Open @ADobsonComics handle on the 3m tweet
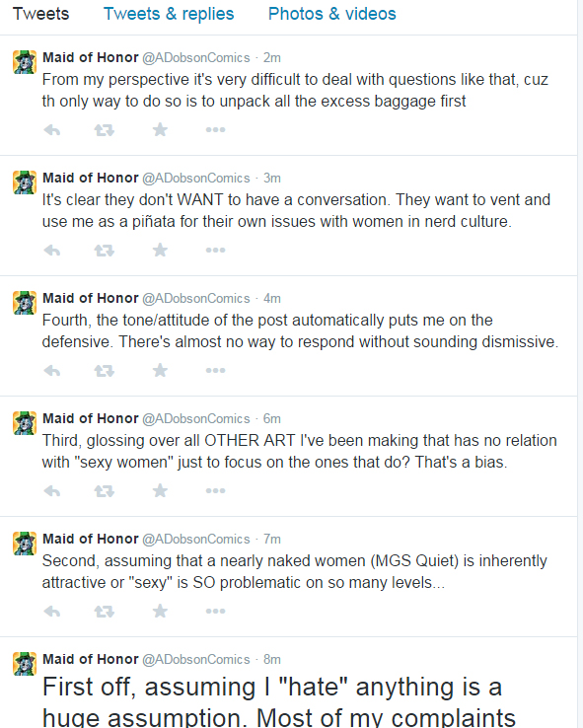Screen dimensions: 583x728 click(196, 178)
